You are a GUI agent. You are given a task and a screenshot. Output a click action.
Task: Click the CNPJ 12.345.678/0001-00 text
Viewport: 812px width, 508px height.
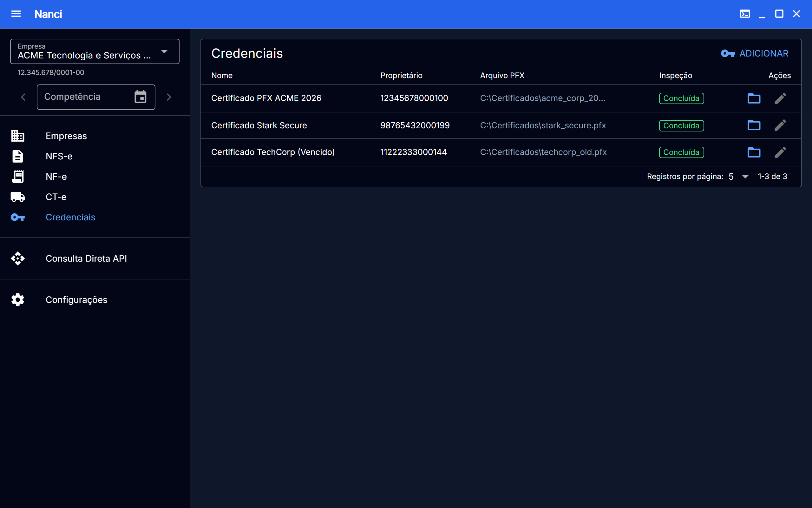coord(51,73)
